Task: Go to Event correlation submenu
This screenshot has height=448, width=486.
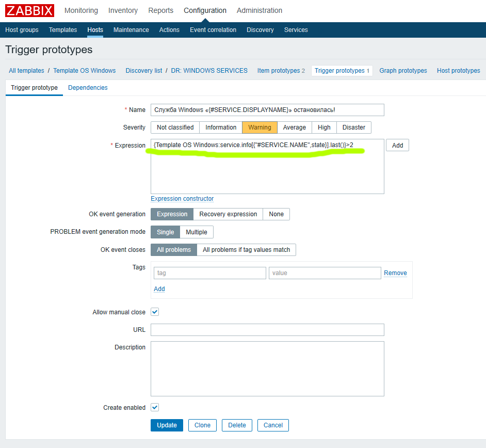Action: [213, 30]
